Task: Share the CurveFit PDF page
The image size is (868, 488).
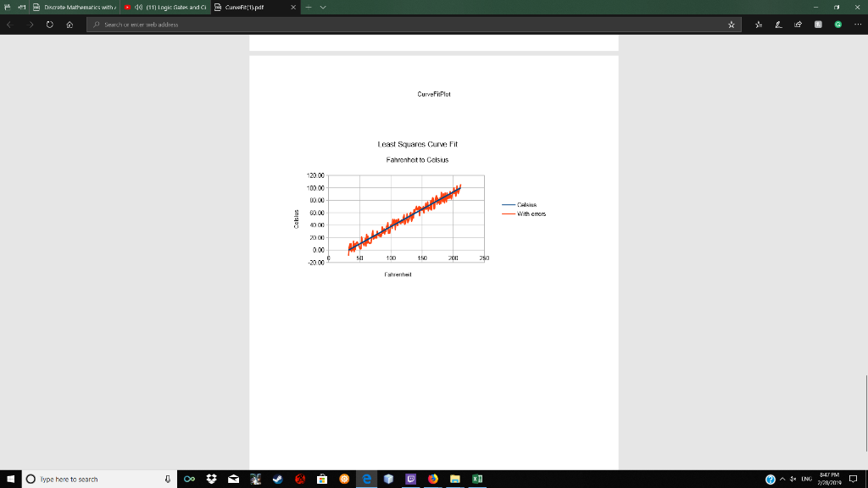Action: tap(798, 25)
